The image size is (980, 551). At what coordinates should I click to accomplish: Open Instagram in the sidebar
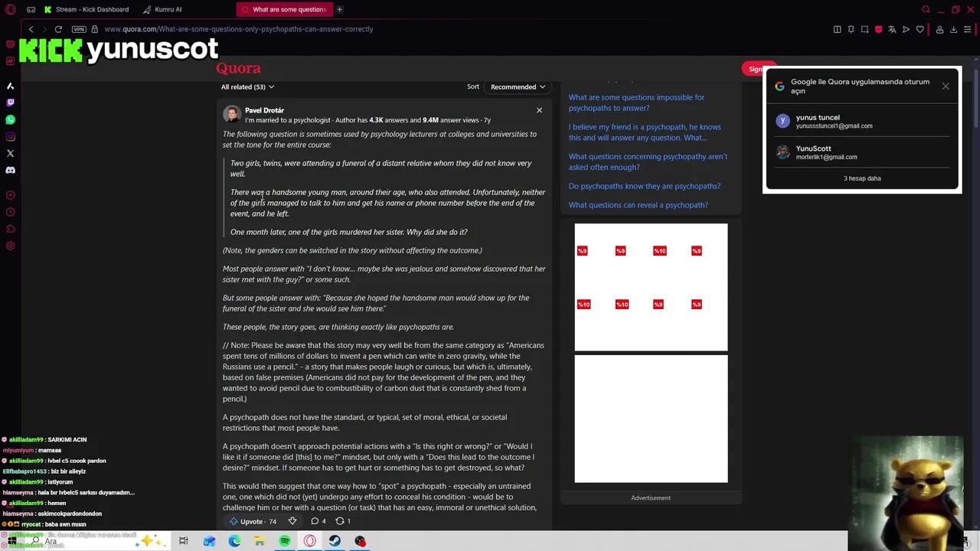coord(10,136)
